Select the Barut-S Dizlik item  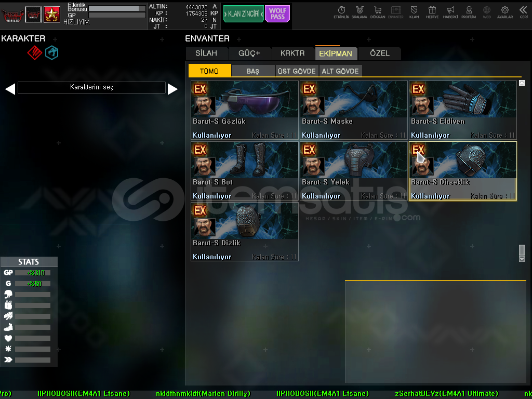(x=245, y=231)
